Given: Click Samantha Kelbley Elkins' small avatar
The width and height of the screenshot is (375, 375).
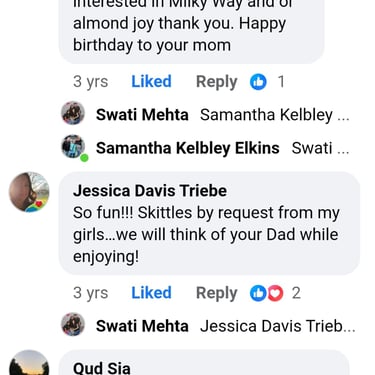Looking at the screenshot, I should click(73, 147).
